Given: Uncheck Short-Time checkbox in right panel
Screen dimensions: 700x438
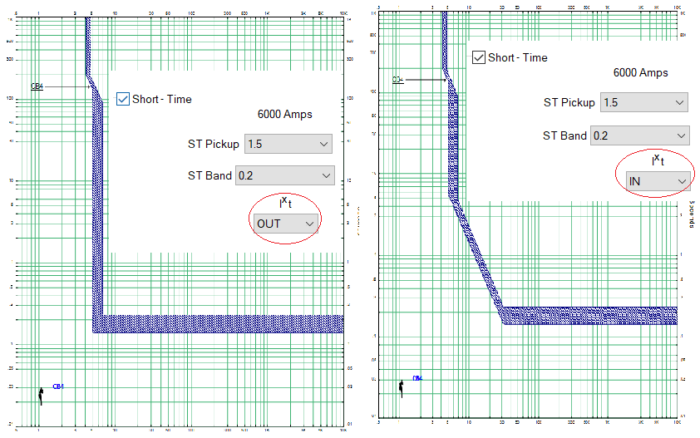Looking at the screenshot, I should tap(479, 58).
